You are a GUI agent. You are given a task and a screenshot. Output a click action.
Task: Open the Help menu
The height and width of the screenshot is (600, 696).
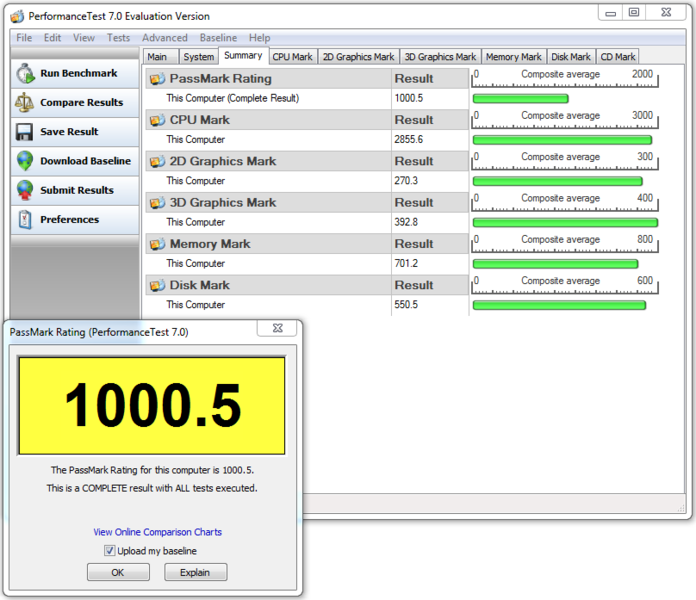click(x=259, y=38)
